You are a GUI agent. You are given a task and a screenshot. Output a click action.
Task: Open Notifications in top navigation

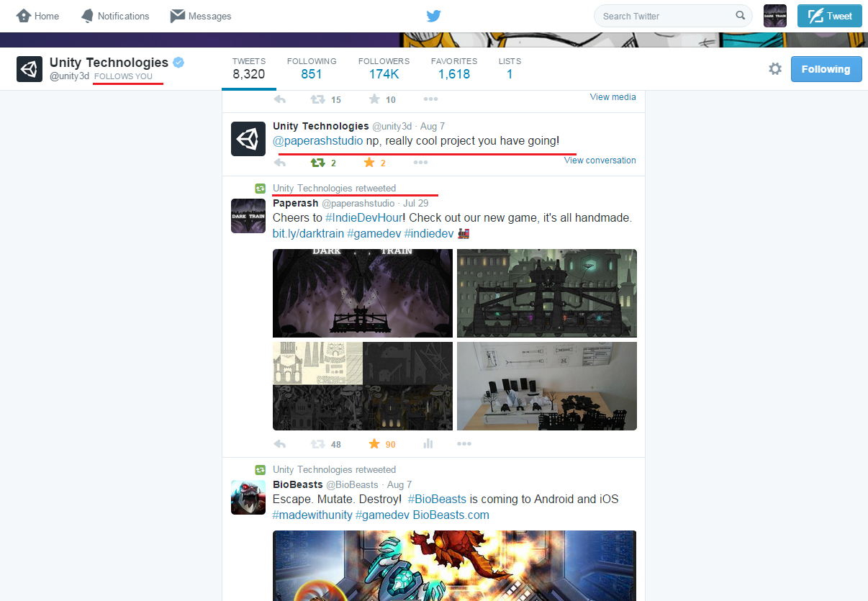tap(115, 16)
